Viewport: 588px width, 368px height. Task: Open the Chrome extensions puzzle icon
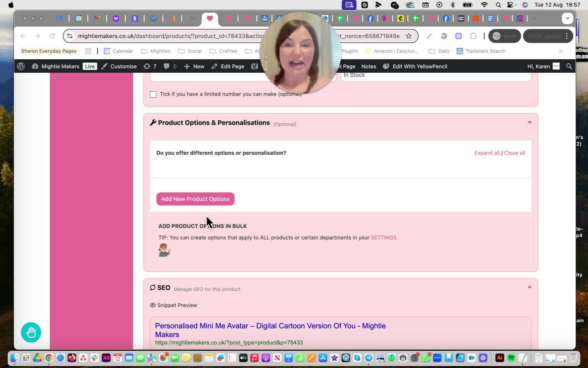473,36
